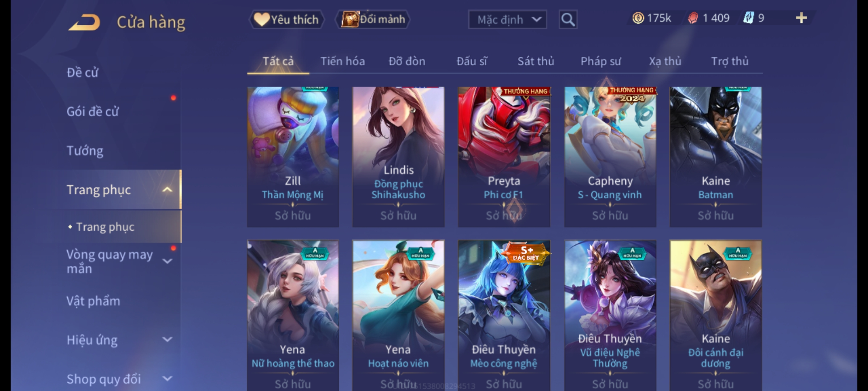Tap the plus icon to add currency
Screen dimensions: 868x391
coord(801,18)
